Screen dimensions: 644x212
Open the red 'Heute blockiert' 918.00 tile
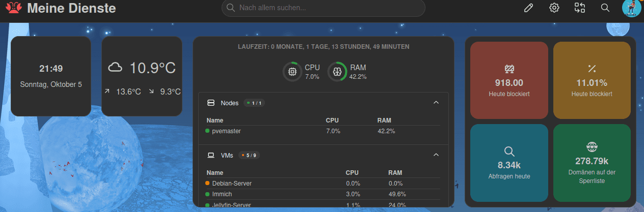509,80
